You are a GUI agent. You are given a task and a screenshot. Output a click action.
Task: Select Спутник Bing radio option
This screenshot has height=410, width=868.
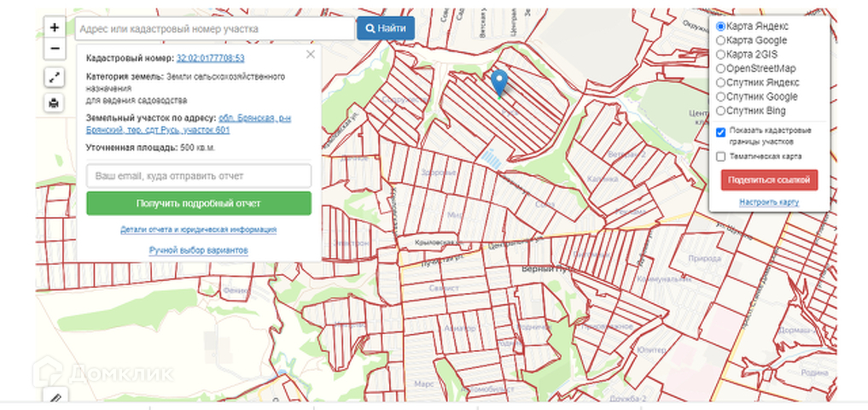coord(720,111)
